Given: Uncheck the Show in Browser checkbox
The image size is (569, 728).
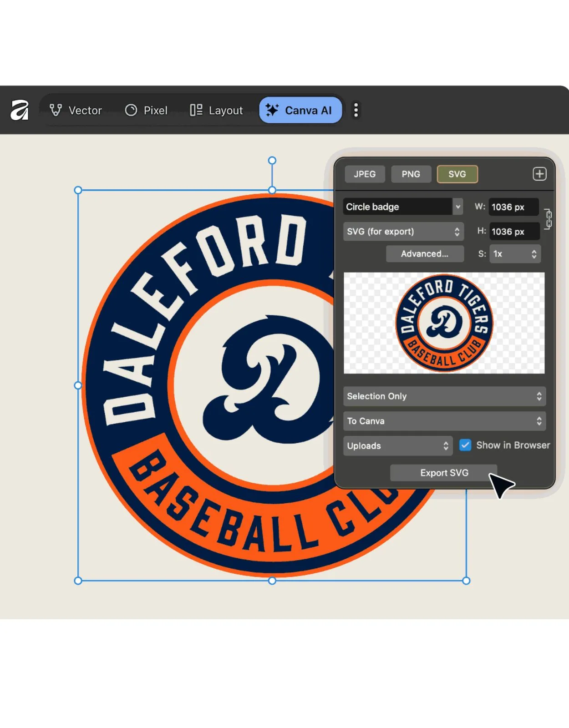Looking at the screenshot, I should click(465, 445).
